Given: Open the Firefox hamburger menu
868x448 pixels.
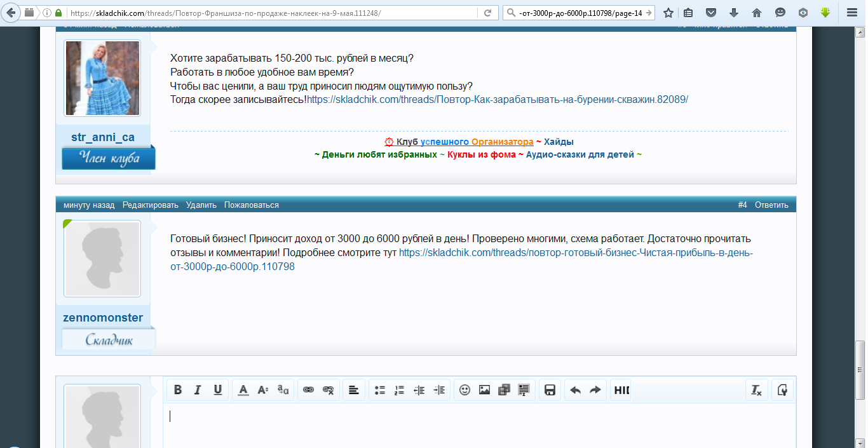Looking at the screenshot, I should [x=852, y=13].
